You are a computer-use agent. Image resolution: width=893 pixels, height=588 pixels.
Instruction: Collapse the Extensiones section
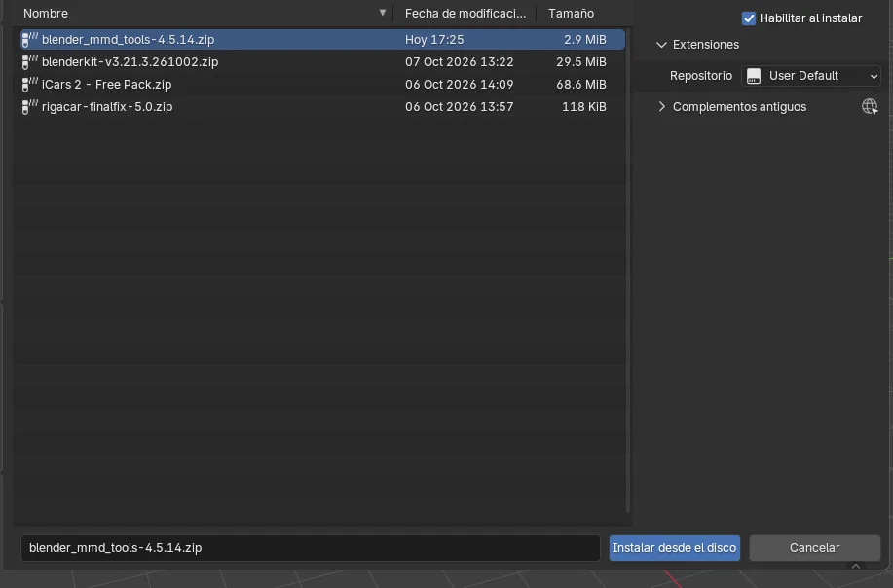click(x=661, y=45)
